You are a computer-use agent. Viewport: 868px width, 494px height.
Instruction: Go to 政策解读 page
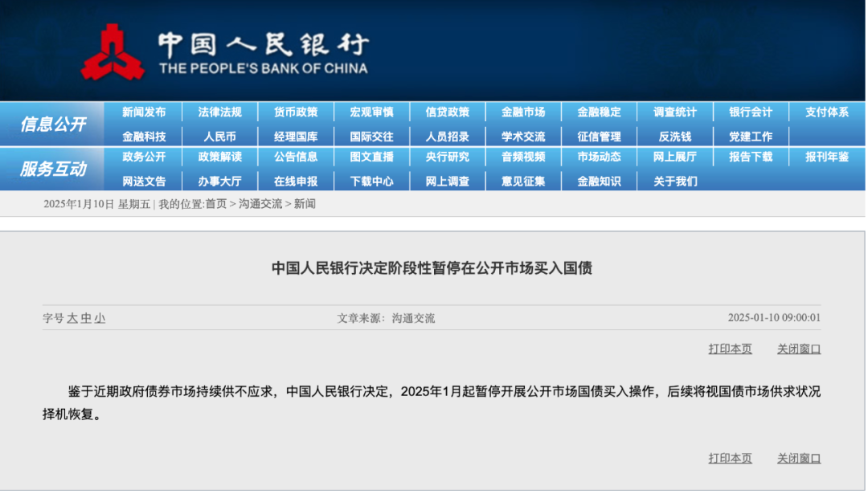(x=219, y=157)
